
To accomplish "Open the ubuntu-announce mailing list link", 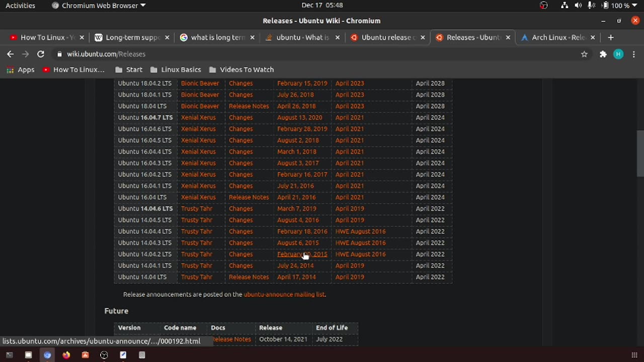I will tap(284, 295).
